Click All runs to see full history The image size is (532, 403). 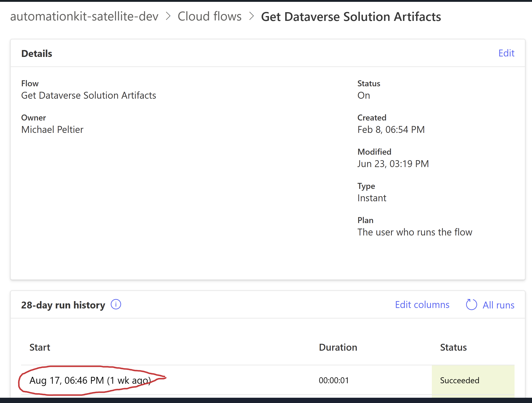click(498, 305)
